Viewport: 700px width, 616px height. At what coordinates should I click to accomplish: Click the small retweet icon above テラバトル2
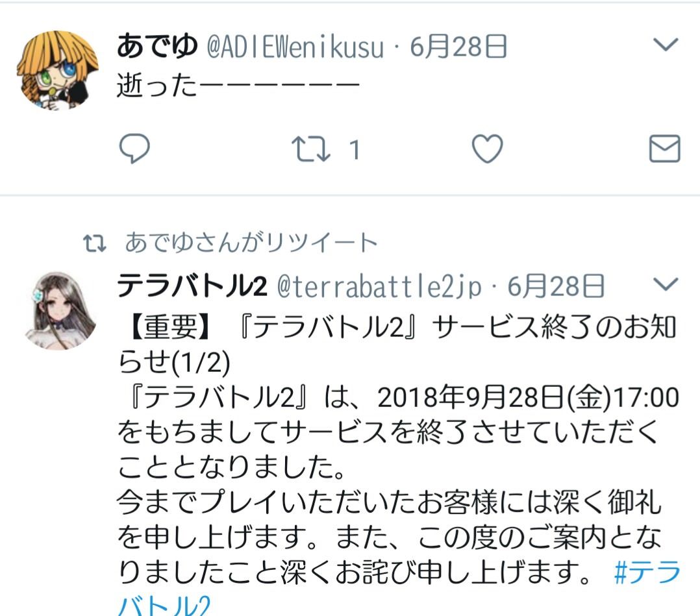tap(95, 243)
